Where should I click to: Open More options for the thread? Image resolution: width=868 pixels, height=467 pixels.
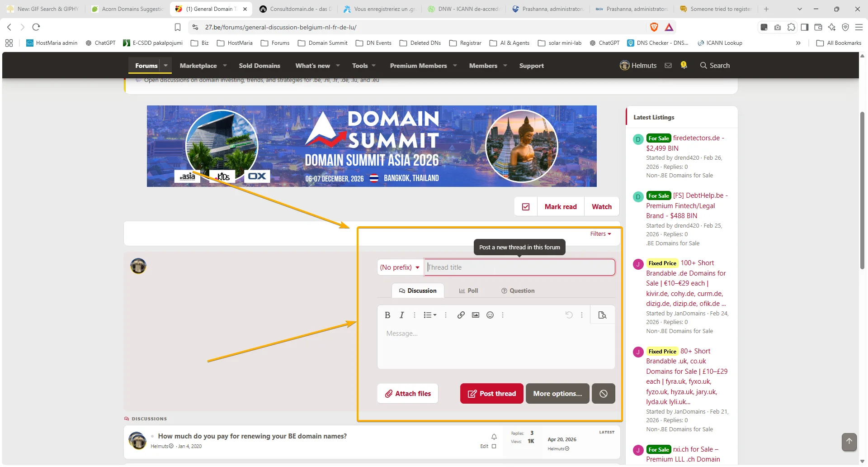pos(557,394)
